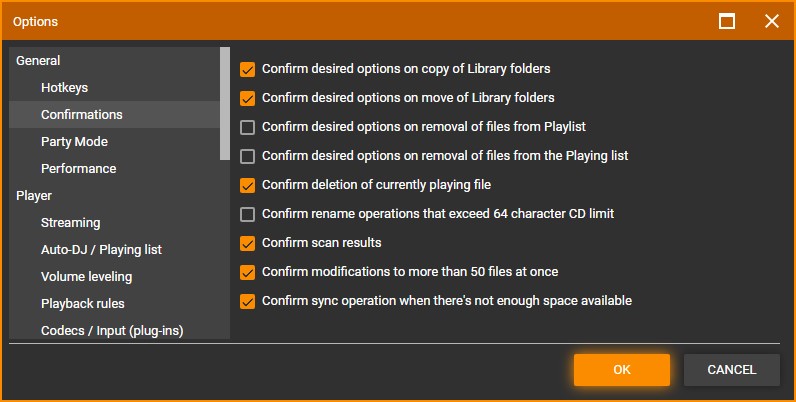Screen dimensions: 796x402
Task: Show the Streaming settings
Action: pos(70,223)
